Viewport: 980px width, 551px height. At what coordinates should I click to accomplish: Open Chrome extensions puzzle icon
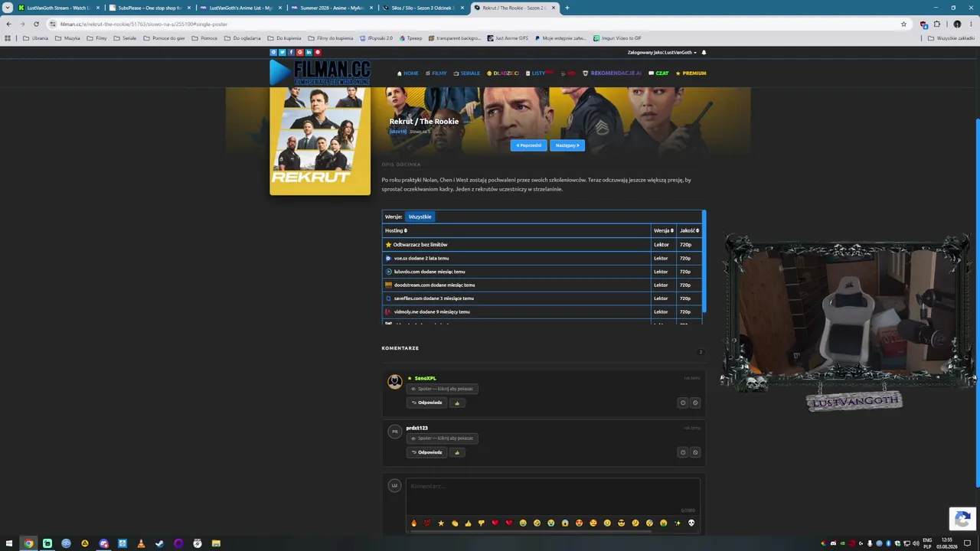[x=936, y=24]
